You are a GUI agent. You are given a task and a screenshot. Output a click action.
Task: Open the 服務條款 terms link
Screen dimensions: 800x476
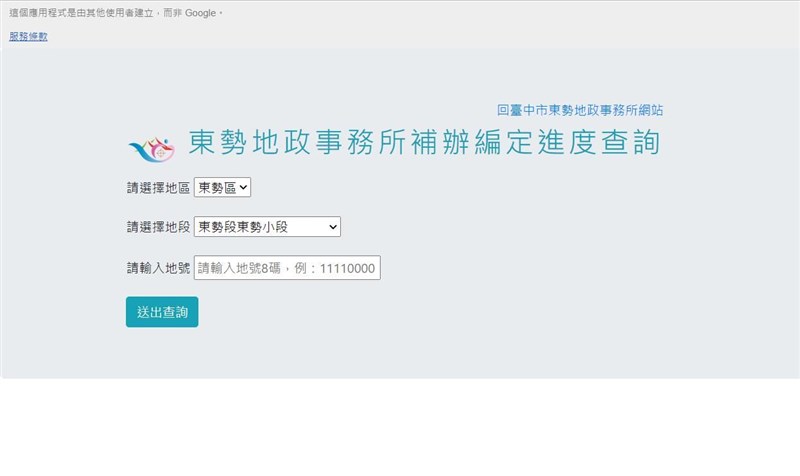(x=28, y=36)
